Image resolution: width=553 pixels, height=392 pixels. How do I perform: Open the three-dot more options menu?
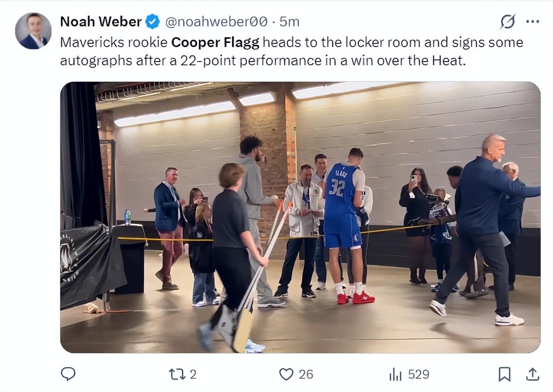coord(532,22)
